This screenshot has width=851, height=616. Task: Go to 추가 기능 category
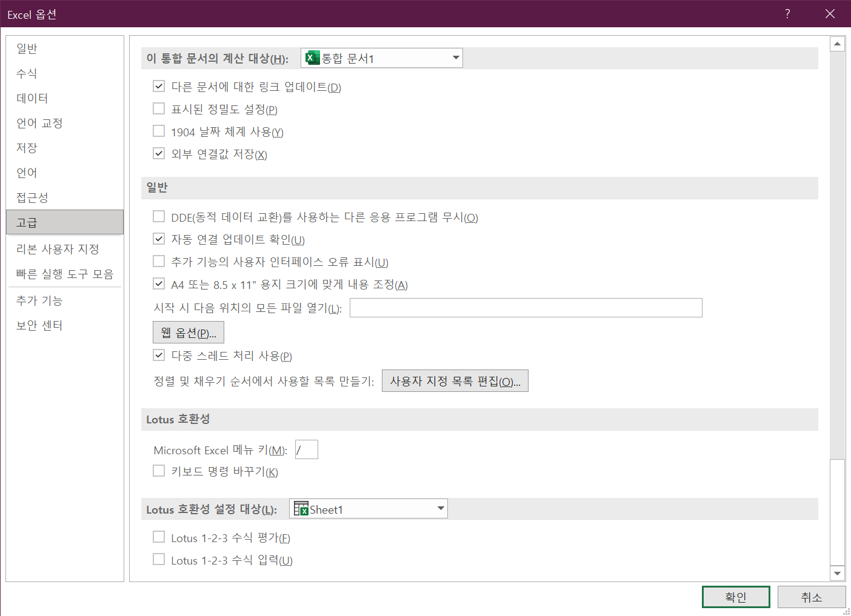(65, 300)
